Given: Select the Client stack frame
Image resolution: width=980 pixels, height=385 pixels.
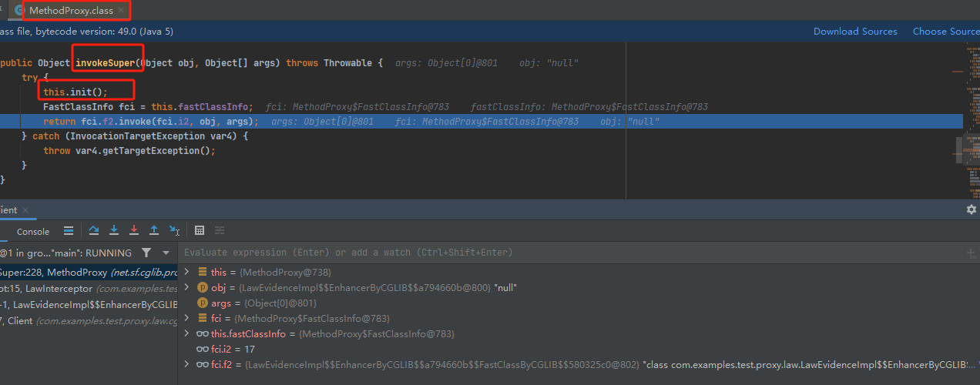Looking at the screenshot, I should point(89,320).
